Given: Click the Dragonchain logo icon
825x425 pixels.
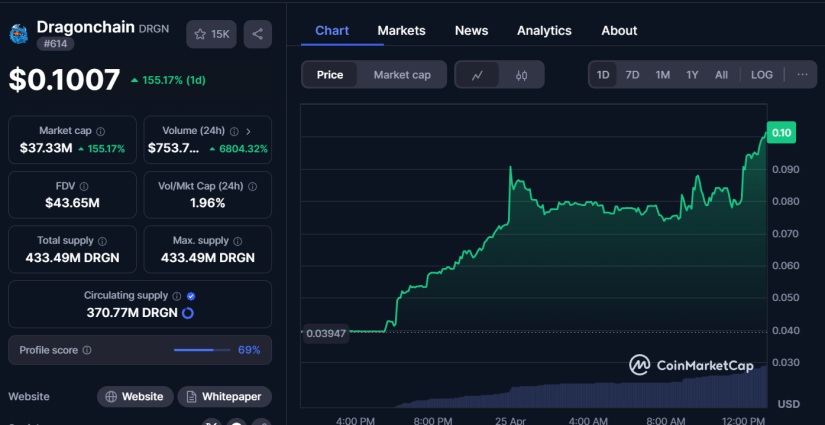Looking at the screenshot, I should click(x=19, y=35).
